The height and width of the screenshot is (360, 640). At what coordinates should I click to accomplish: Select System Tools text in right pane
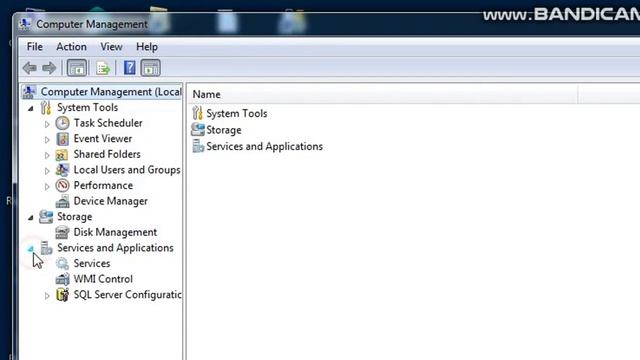[237, 113]
